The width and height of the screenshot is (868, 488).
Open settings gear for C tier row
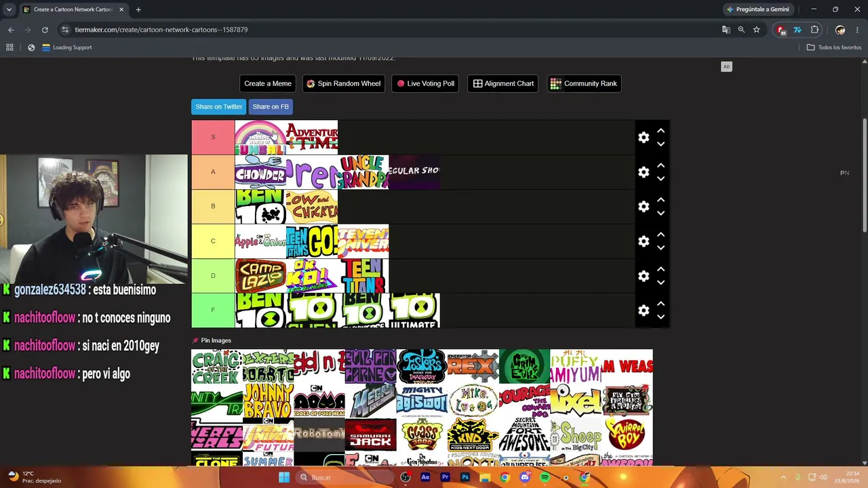[644, 241]
